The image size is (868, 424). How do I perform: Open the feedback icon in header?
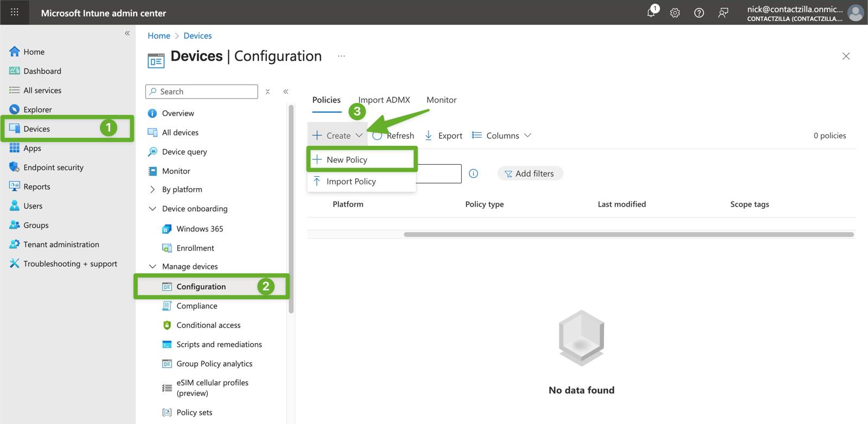[x=723, y=12]
